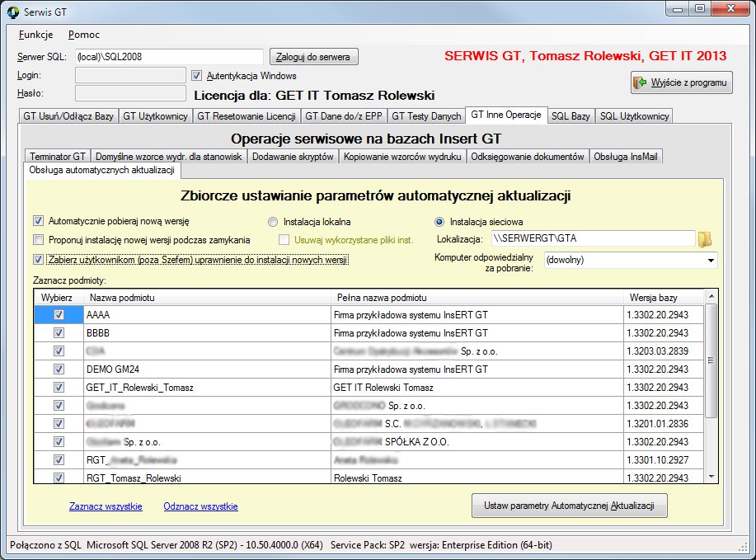Select Domyślne wzorce wydr. dla stanowisk tab

[x=169, y=157]
